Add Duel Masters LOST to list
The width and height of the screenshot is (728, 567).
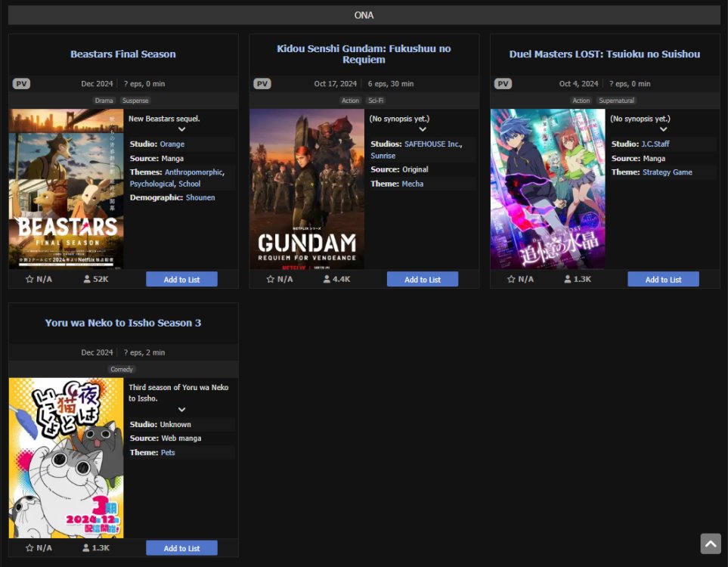(x=663, y=280)
